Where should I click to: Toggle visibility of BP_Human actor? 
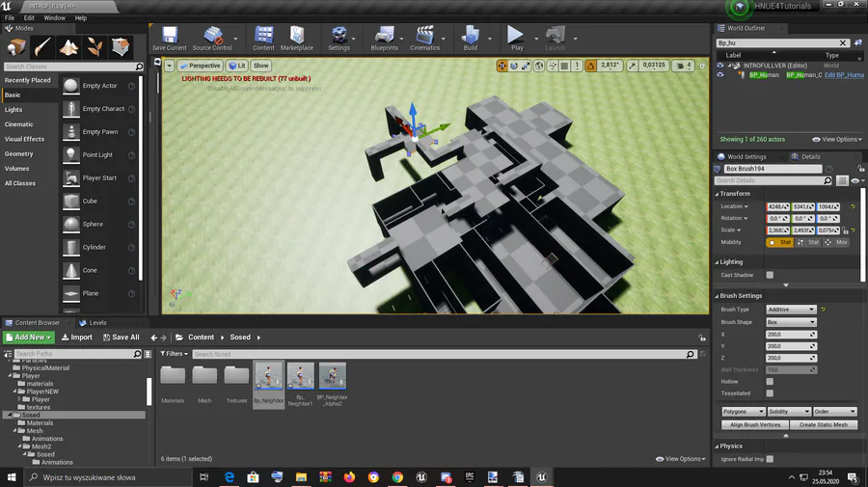pos(720,74)
